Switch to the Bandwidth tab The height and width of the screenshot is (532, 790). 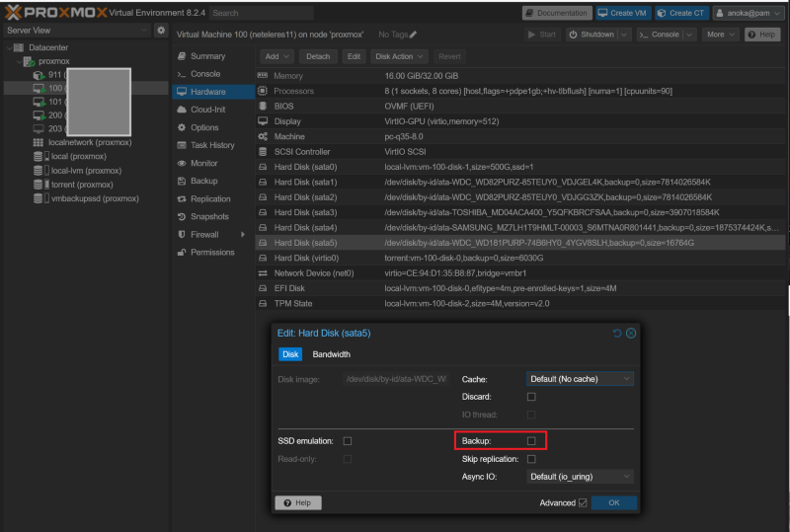coord(331,354)
